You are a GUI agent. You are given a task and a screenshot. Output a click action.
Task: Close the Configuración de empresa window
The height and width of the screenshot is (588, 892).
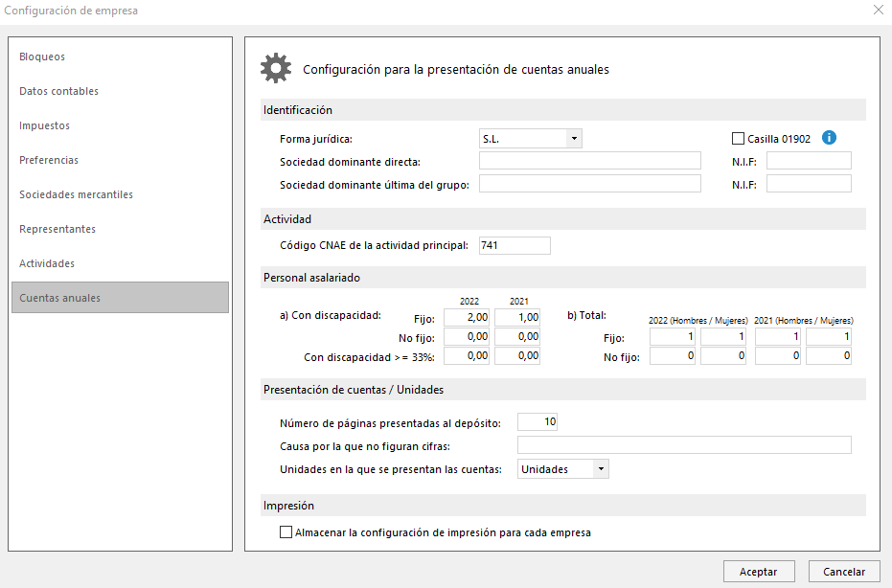879,11
